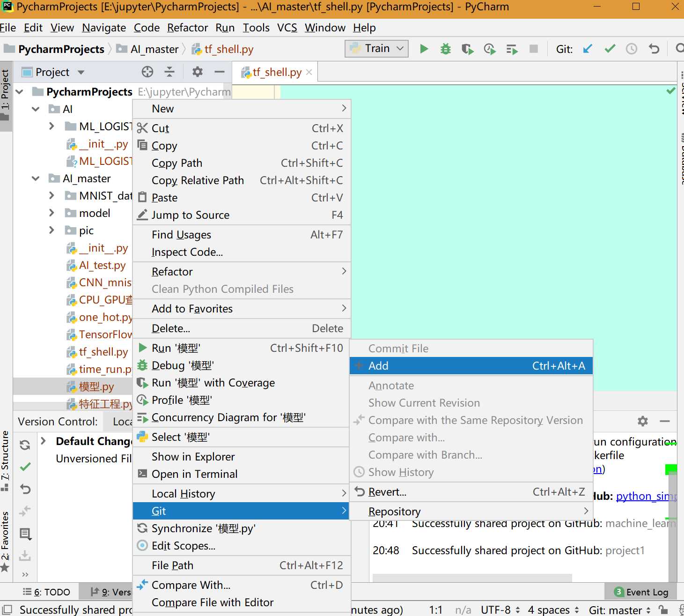Update project with the blue Git arrow
The height and width of the screenshot is (616, 684).
coord(588,49)
